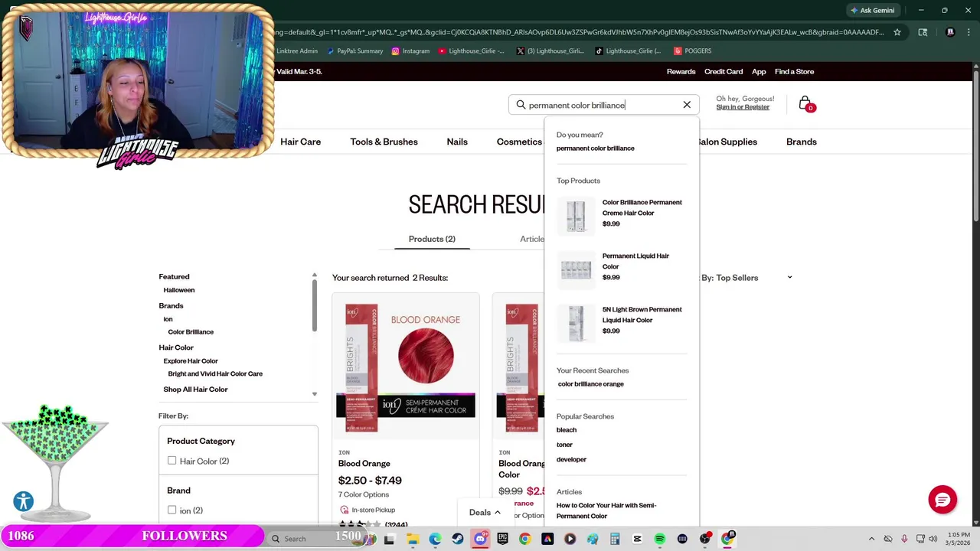
Task: Open the Nails menu
Action: 457,142
